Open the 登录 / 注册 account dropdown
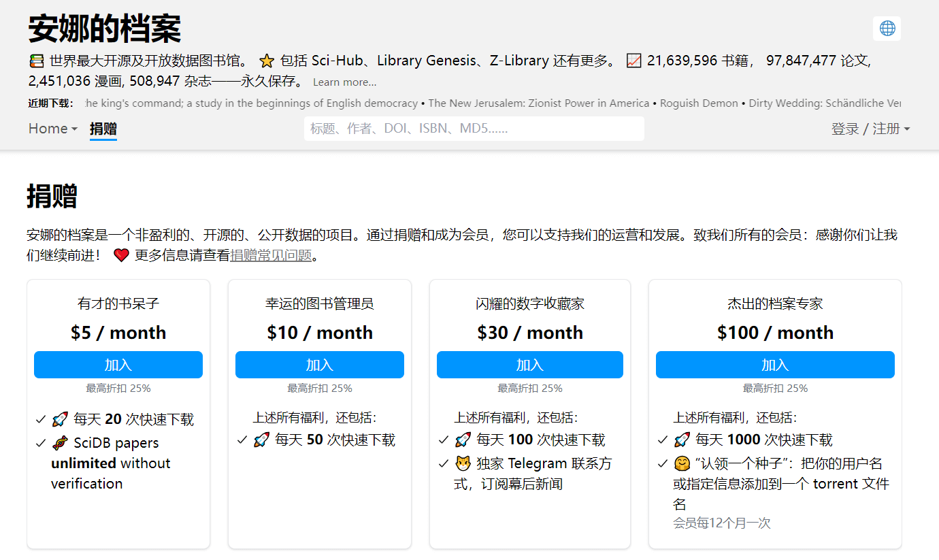The width and height of the screenshot is (939, 560). tap(870, 129)
